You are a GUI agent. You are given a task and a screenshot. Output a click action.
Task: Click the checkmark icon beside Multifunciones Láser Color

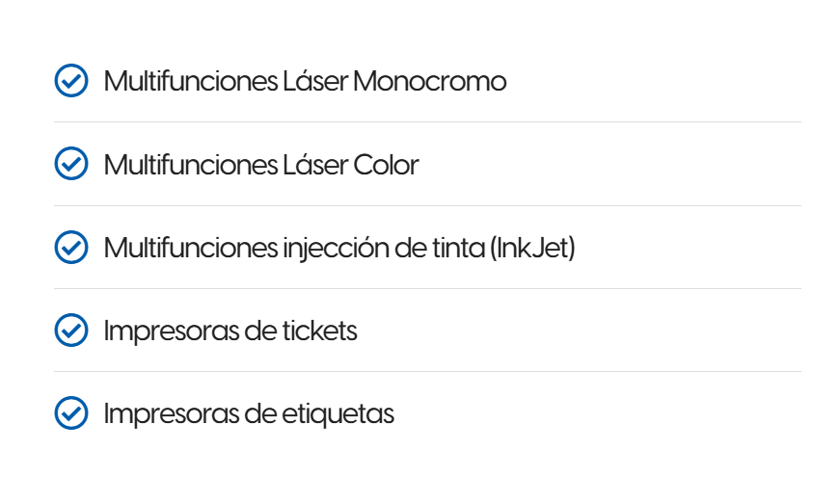click(x=70, y=165)
